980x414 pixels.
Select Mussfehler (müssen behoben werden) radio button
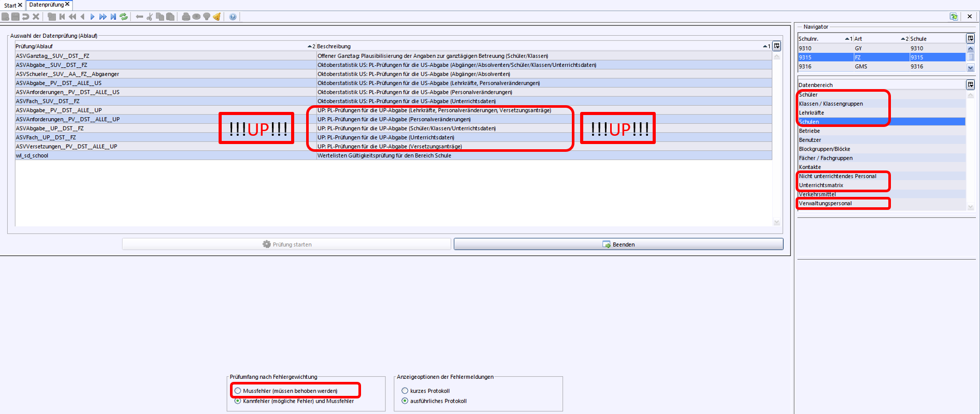(x=238, y=391)
